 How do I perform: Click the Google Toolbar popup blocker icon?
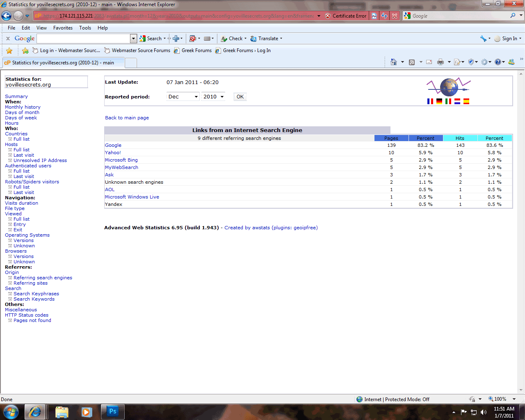[193, 39]
